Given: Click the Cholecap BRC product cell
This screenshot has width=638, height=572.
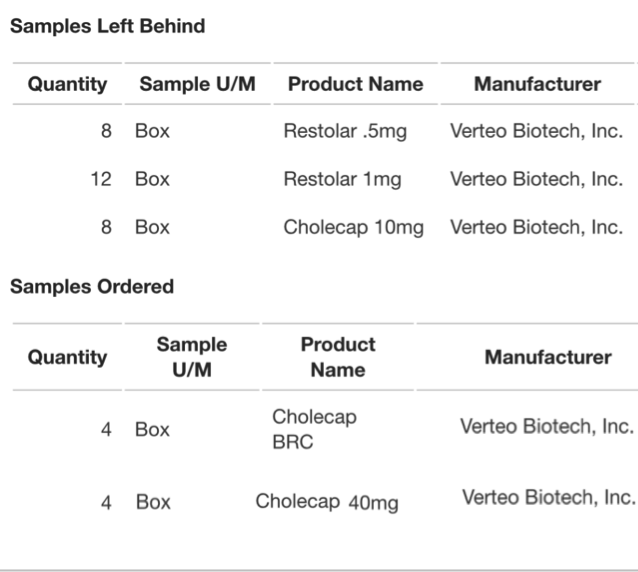Looking at the screenshot, I should (314, 429).
